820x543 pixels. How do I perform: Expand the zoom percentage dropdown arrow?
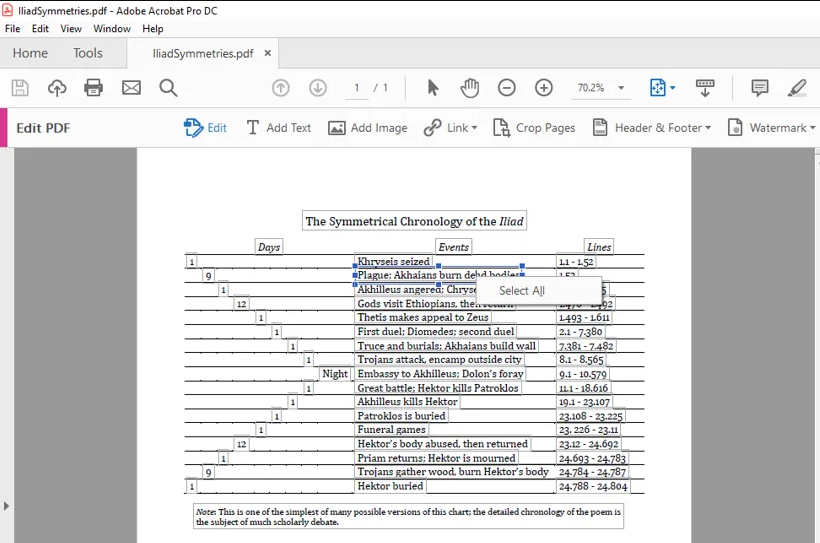621,87
